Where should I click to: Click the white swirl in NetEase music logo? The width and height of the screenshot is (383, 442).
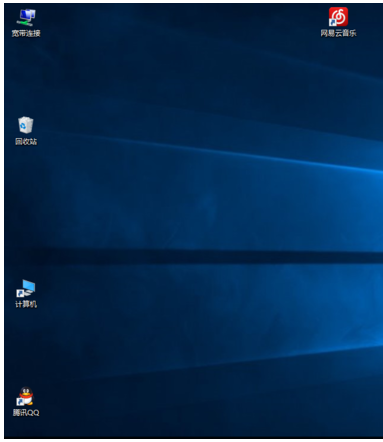[339, 16]
